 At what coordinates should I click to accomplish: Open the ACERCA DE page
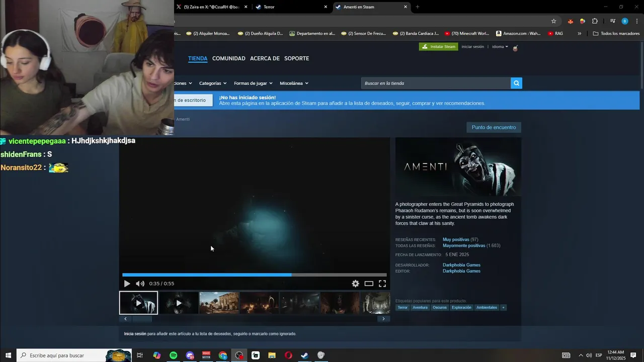pos(265,58)
